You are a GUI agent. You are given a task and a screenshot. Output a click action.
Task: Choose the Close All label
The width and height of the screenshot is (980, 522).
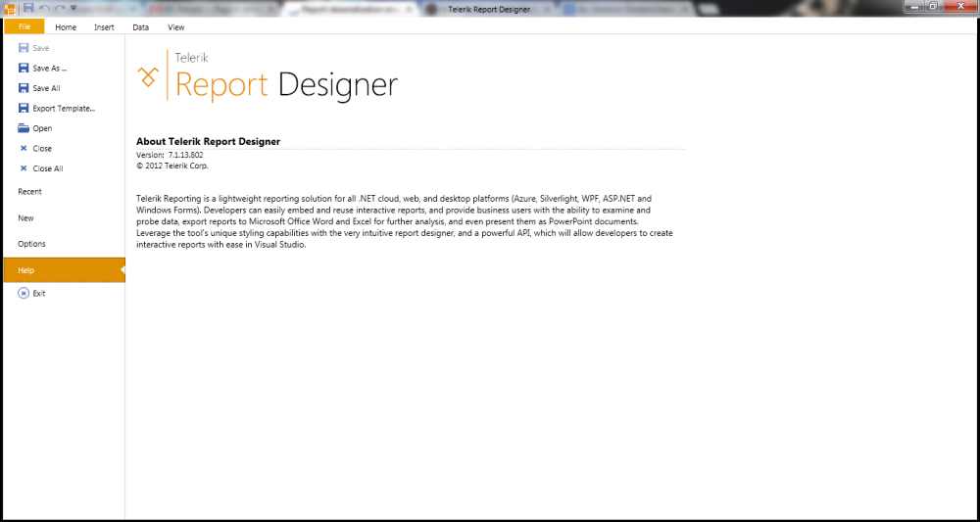pos(48,168)
